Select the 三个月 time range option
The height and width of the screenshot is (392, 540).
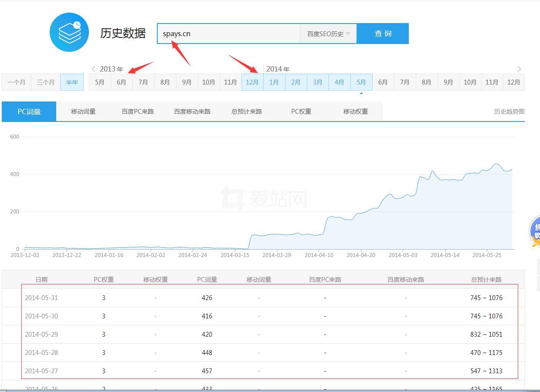(x=46, y=82)
